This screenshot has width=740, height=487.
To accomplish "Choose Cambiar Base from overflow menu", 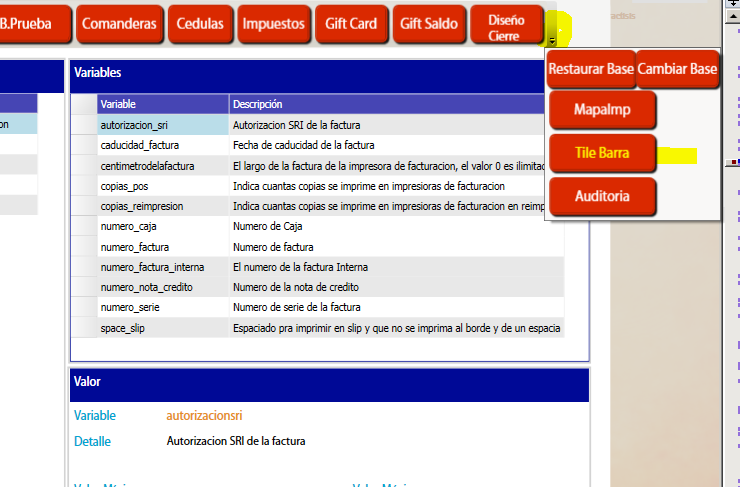I will (x=677, y=69).
